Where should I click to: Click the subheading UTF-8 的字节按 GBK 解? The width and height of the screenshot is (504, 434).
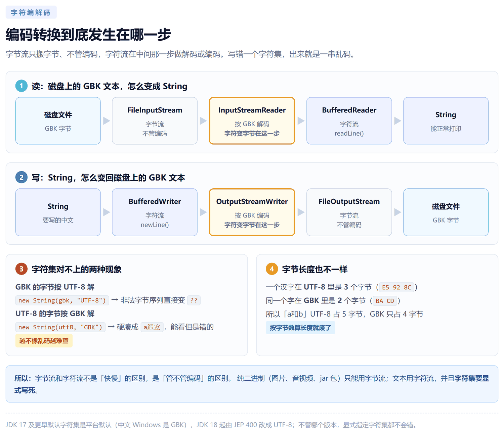pos(55,314)
